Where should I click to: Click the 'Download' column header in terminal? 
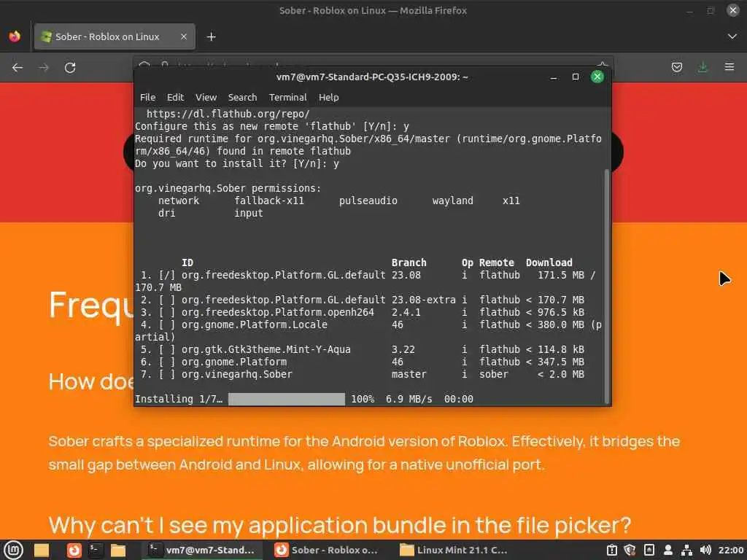point(549,262)
